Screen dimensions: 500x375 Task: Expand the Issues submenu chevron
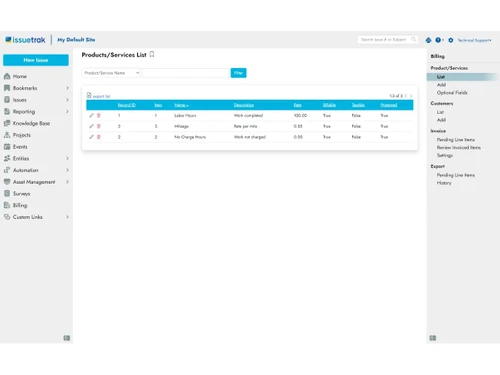67,100
